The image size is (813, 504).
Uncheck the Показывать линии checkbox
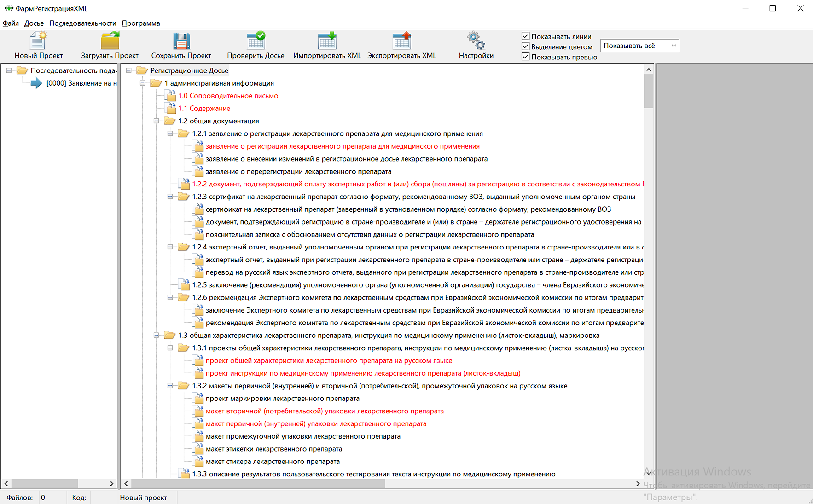(525, 36)
